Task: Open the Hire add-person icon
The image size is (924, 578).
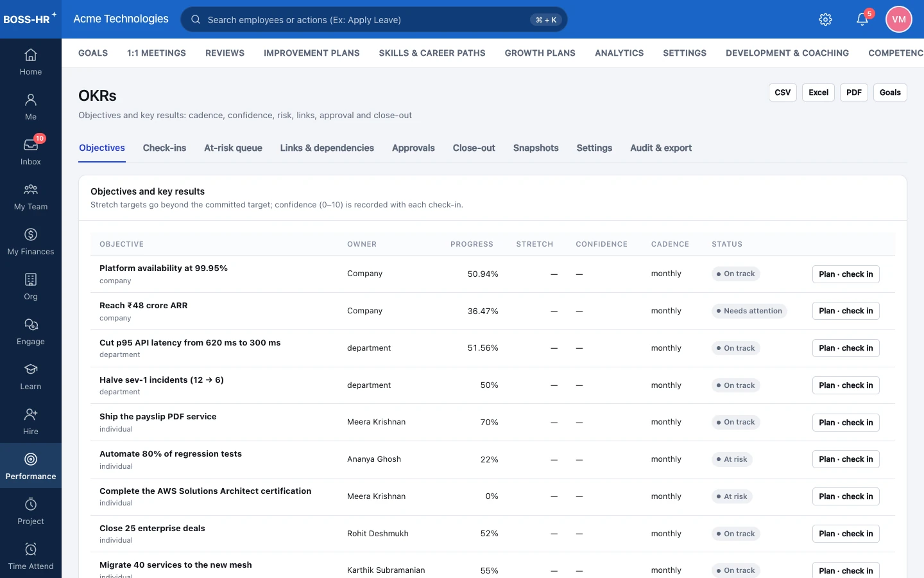Action: (31, 414)
